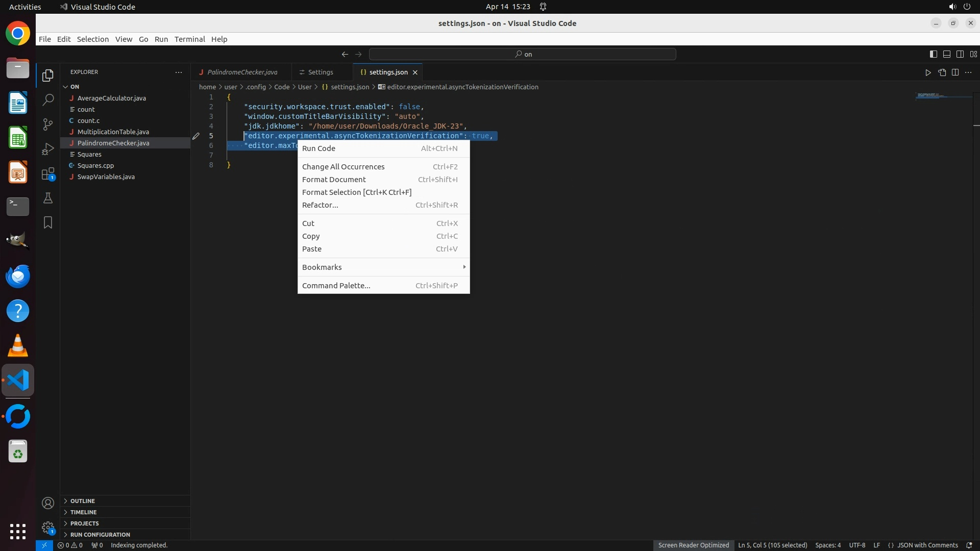
Task: Open the Search view in activity bar
Action: [48, 100]
